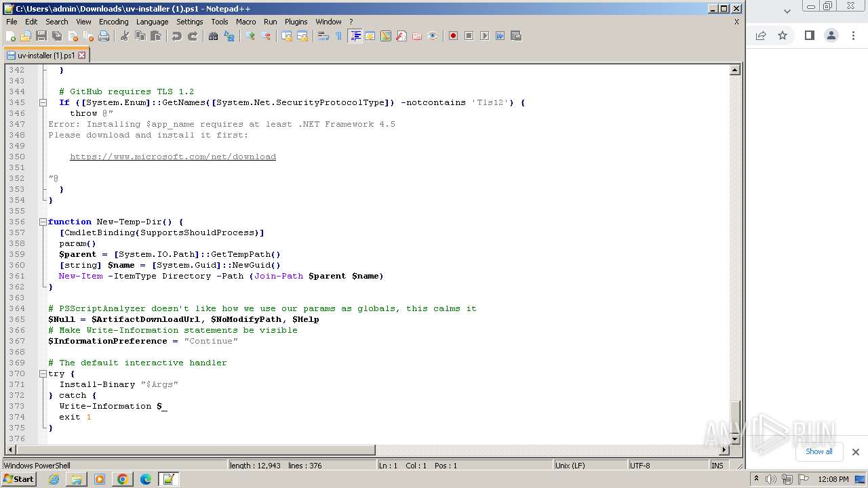This screenshot has height=488, width=868.
Task: Close the uv-installer (1).ps1 tab with red X
Action: 82,56
